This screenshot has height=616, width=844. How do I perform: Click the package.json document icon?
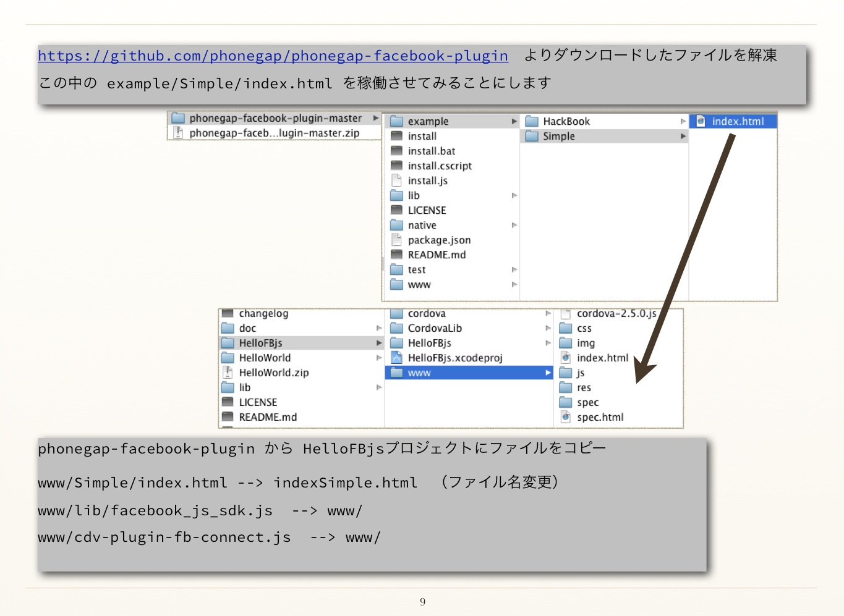397,240
